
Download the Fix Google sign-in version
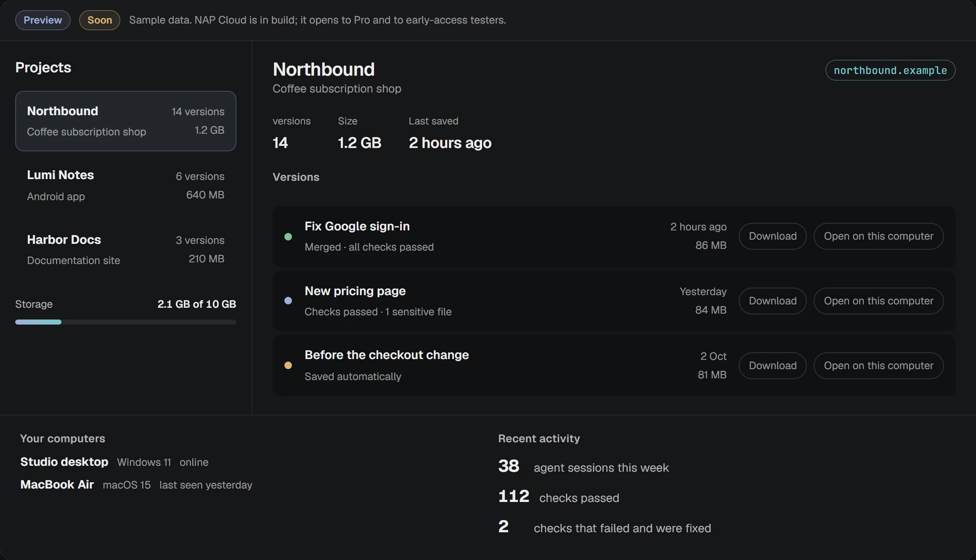click(772, 236)
